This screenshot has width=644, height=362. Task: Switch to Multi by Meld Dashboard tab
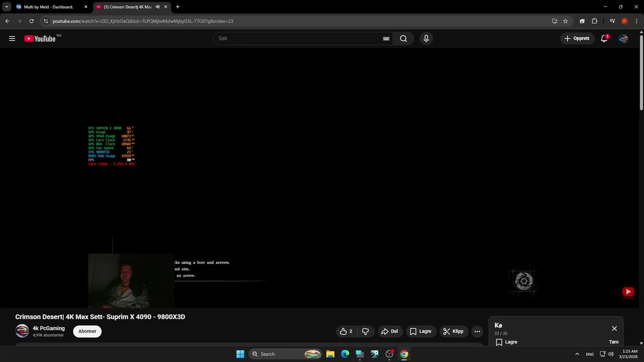[49, 7]
